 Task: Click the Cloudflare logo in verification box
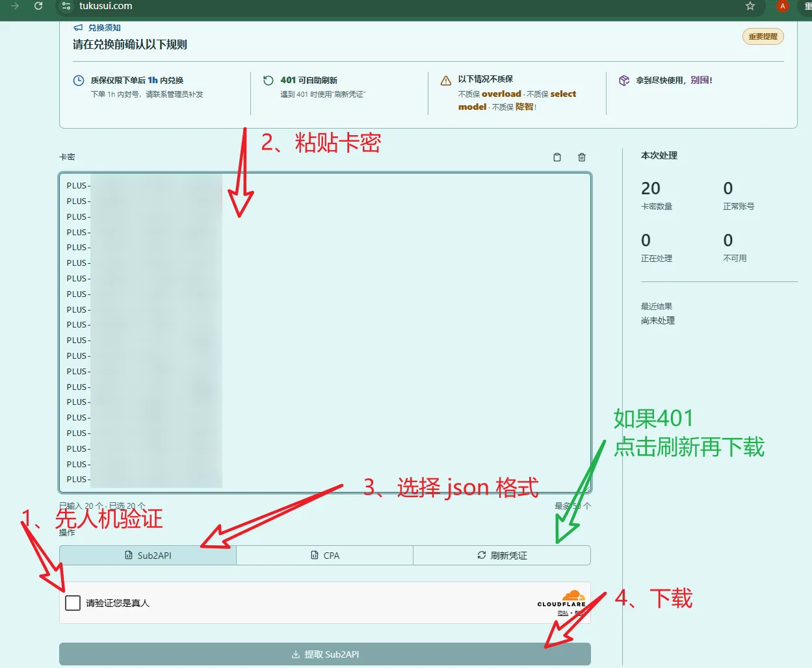pyautogui.click(x=562, y=598)
